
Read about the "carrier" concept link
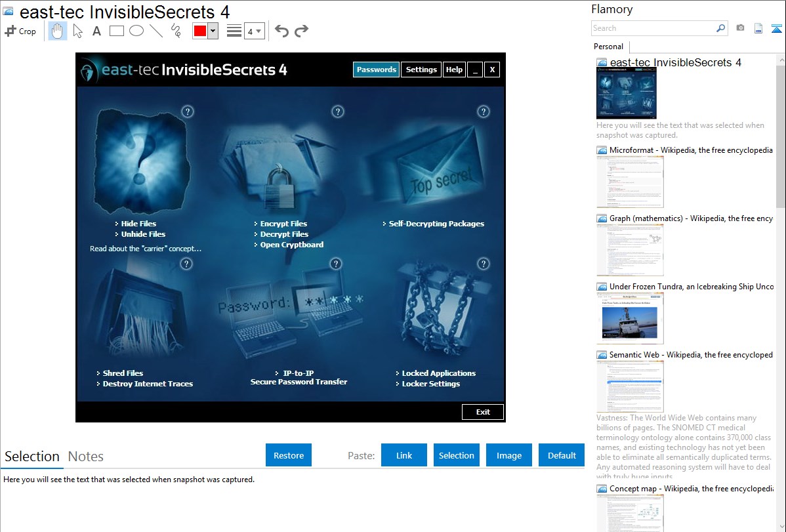(146, 249)
